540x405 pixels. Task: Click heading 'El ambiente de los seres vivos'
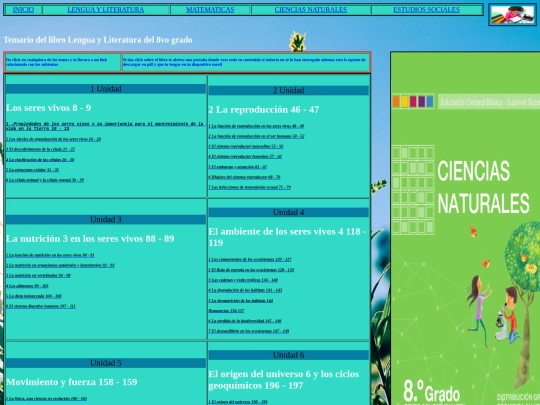[x=287, y=237]
